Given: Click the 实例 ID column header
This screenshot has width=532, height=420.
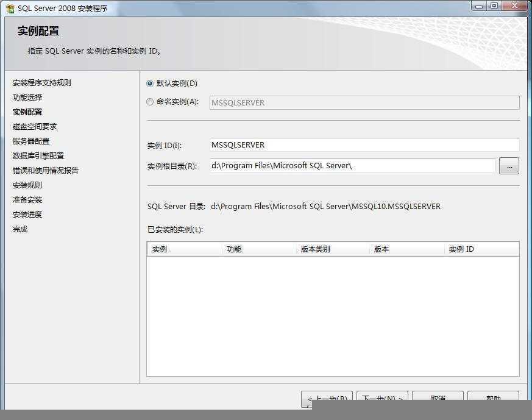Looking at the screenshot, I should point(482,249).
